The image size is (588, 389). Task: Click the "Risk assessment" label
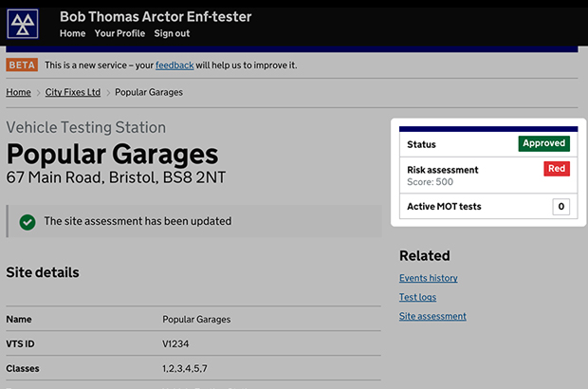click(x=443, y=170)
